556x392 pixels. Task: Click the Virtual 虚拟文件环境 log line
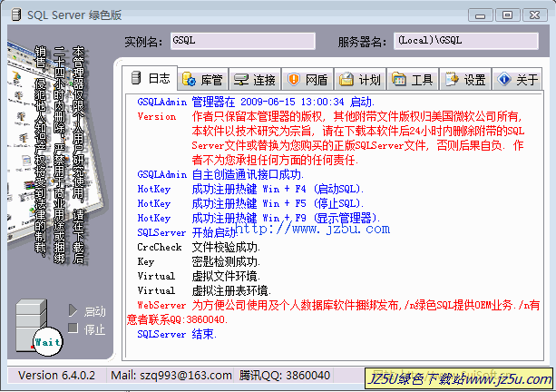click(x=199, y=277)
